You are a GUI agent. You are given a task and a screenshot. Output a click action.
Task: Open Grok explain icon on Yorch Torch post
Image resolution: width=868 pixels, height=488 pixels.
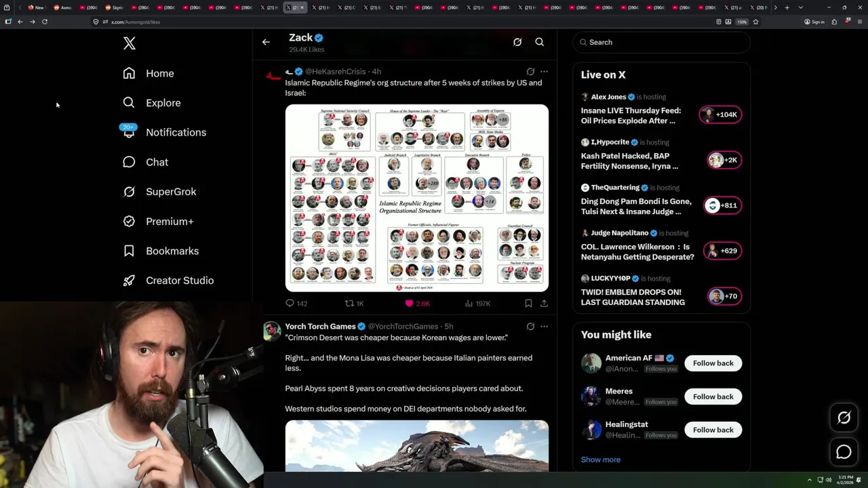coord(530,326)
